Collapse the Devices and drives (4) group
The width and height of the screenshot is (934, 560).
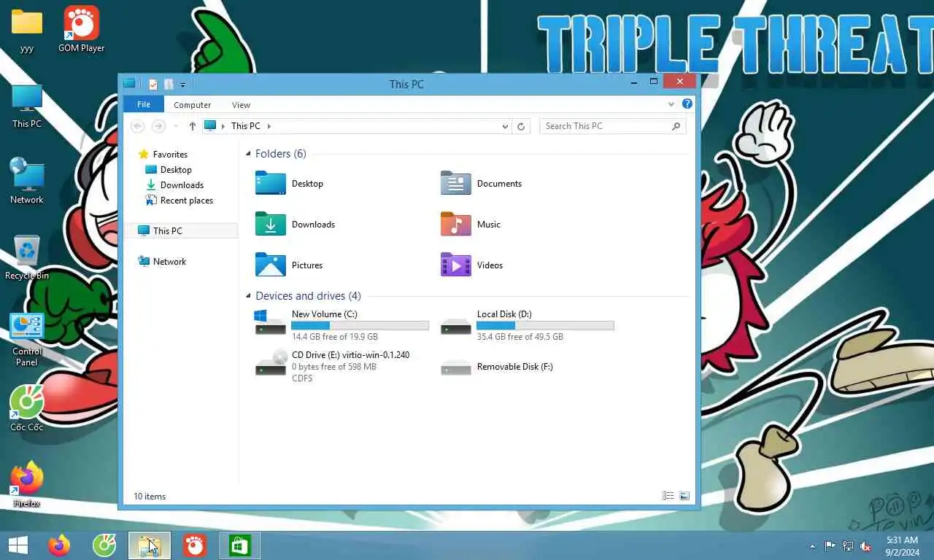pos(249,296)
